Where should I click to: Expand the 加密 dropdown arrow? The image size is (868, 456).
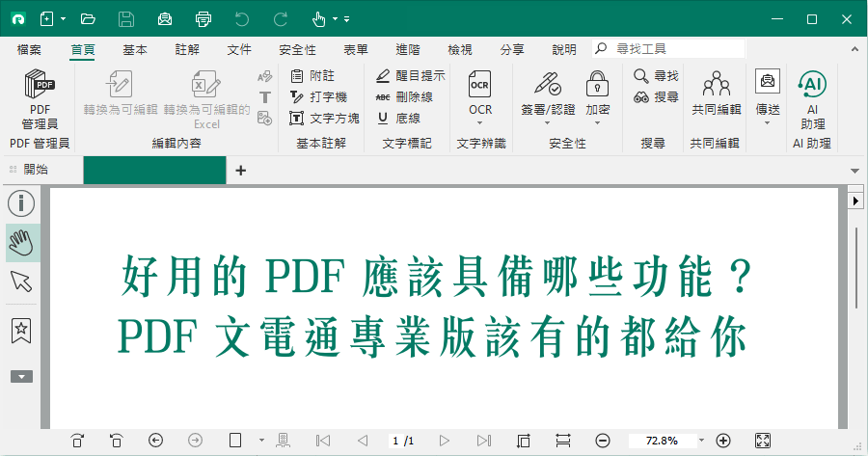click(x=597, y=122)
